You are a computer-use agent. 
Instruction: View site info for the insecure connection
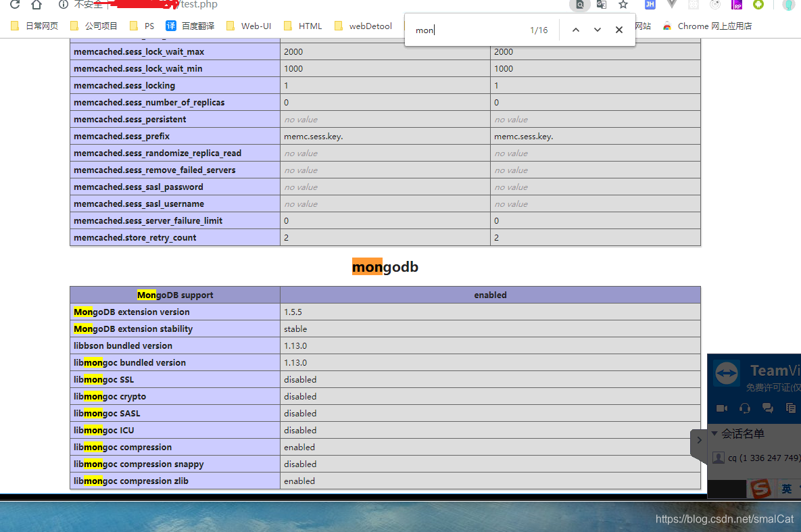point(64,5)
